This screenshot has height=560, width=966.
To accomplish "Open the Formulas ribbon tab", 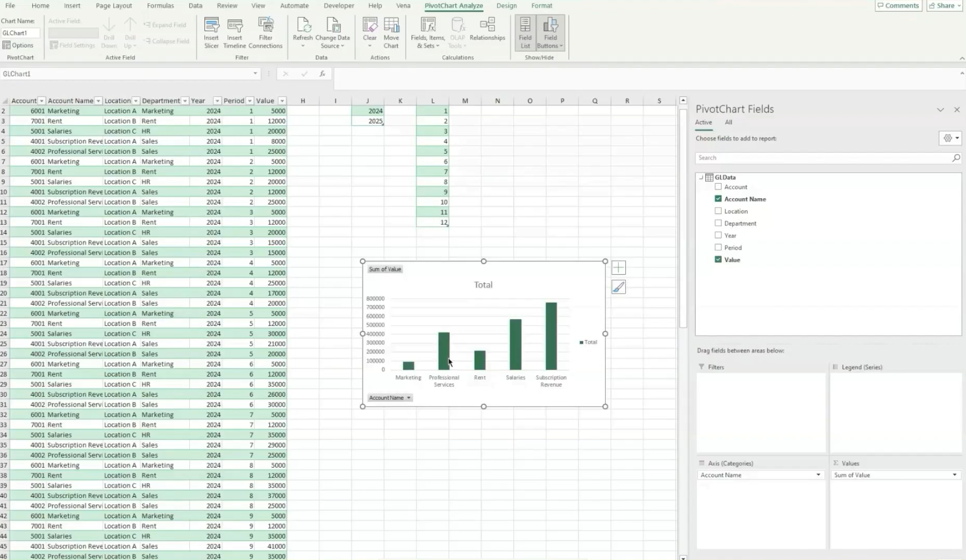I will (161, 6).
